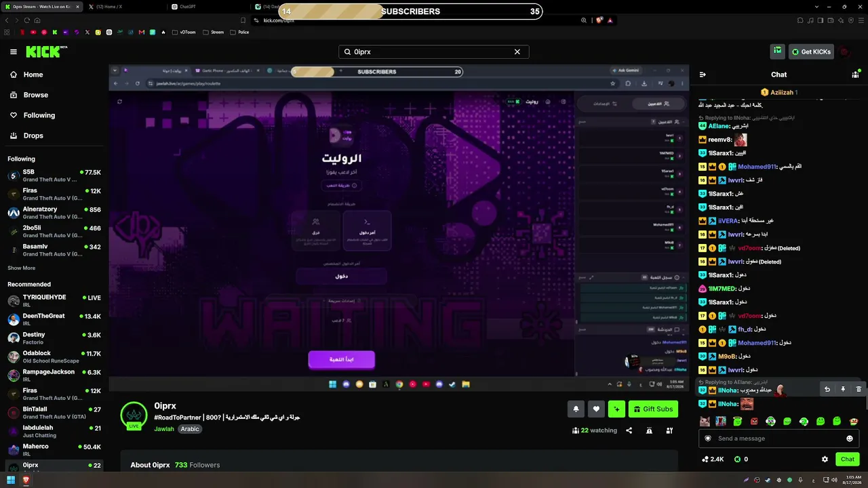Open the Windows Start menu
Screen dimensions: 868x488
[x=11, y=481]
